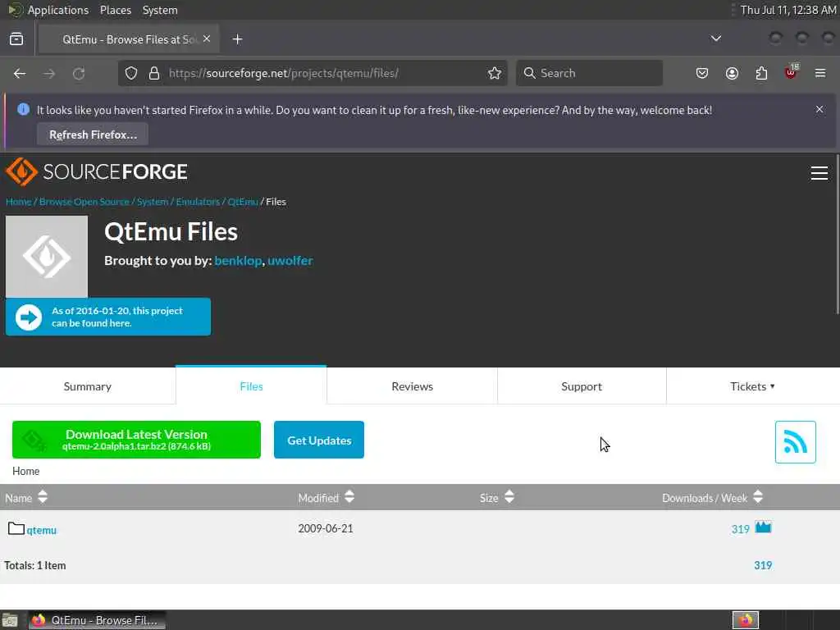This screenshot has width=840, height=630.
Task: Open Firefox account icon
Action: 732,73
